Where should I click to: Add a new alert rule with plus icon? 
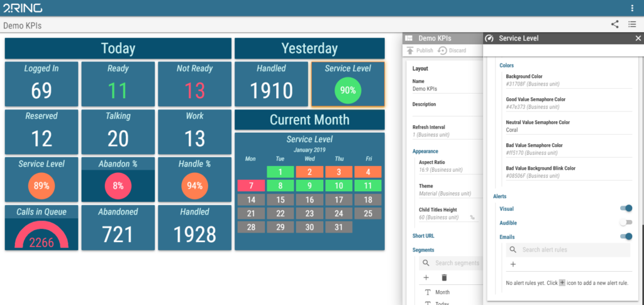[513, 264]
